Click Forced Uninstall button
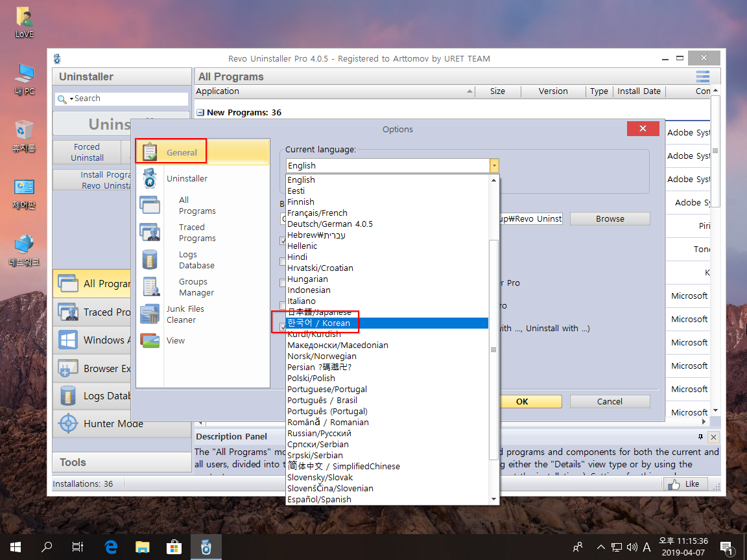The height and width of the screenshot is (560, 747). coord(87,152)
